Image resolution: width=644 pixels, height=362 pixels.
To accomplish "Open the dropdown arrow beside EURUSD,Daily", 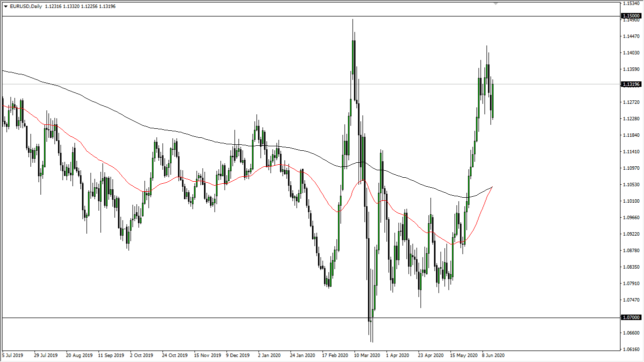I will (5, 6).
